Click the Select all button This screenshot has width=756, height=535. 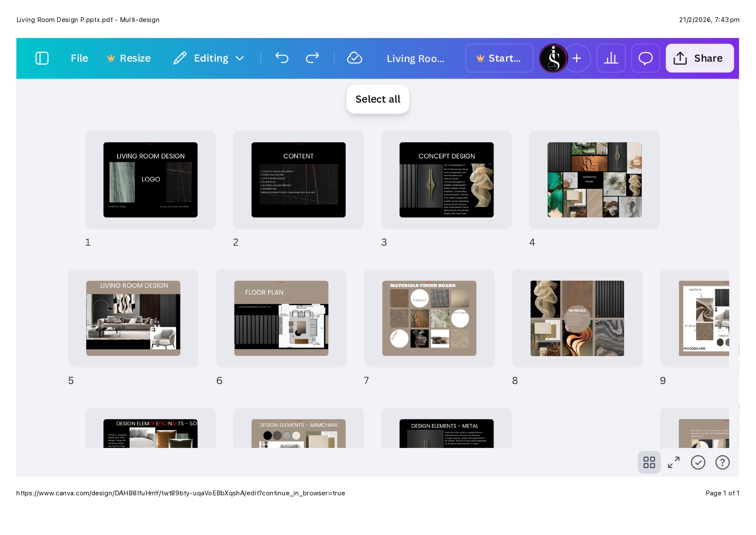tap(378, 99)
